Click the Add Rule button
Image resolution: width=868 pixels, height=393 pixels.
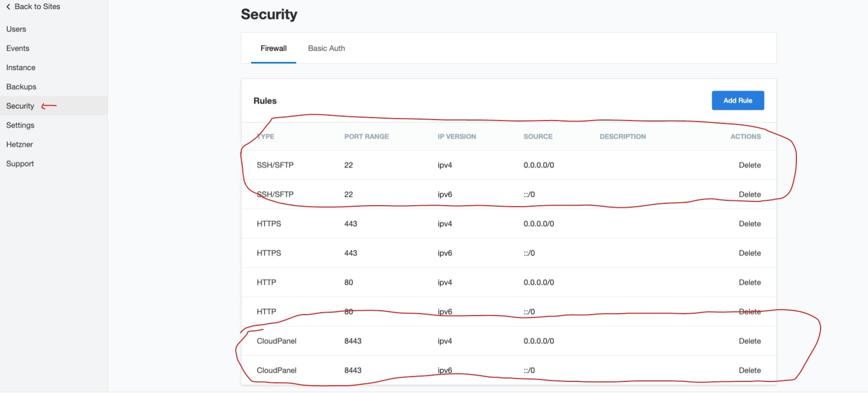tap(737, 101)
